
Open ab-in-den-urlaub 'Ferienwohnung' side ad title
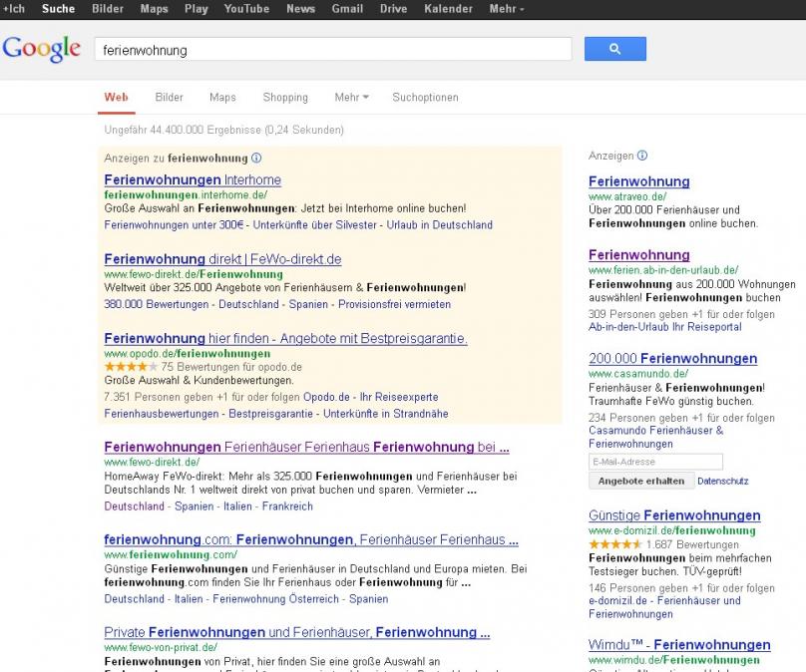tap(639, 255)
